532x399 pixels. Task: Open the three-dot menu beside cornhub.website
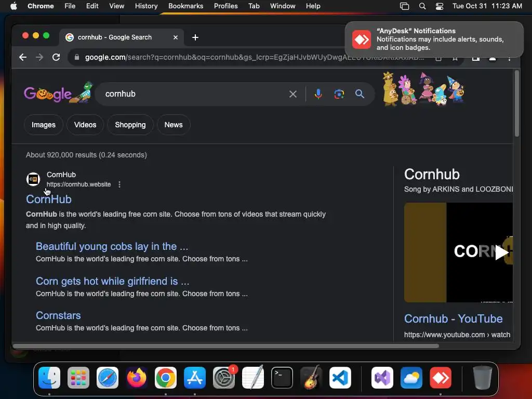119,184
